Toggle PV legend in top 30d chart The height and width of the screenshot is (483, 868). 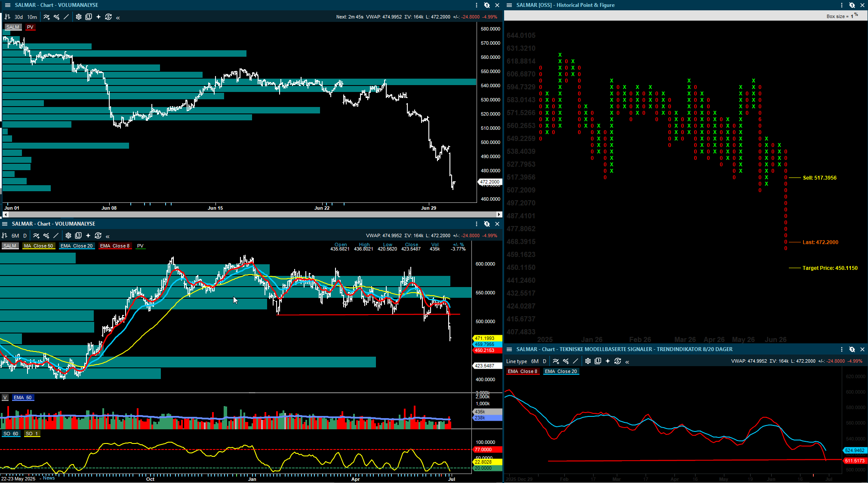[30, 27]
